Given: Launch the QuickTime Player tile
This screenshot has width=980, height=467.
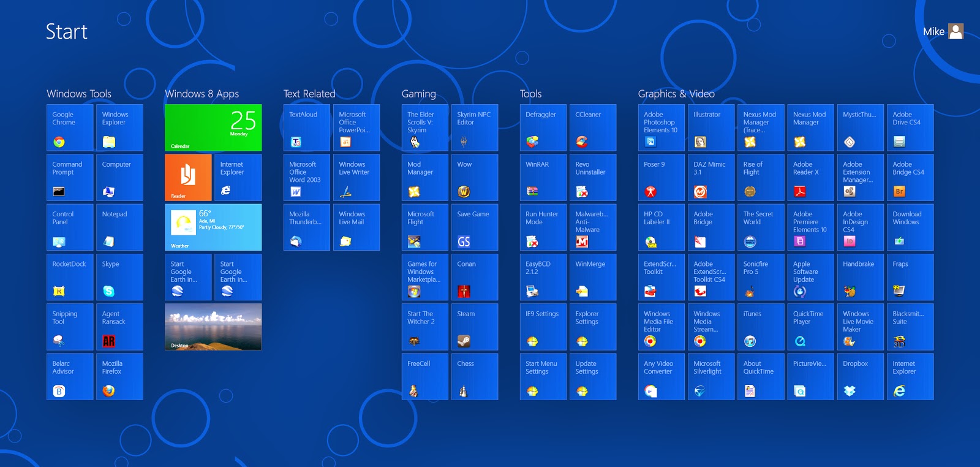Looking at the screenshot, I should coord(810,327).
